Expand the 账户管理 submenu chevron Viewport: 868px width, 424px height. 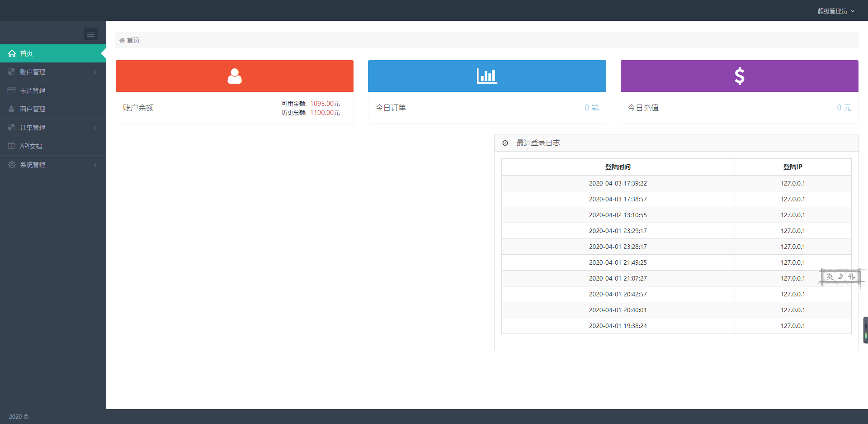point(95,72)
